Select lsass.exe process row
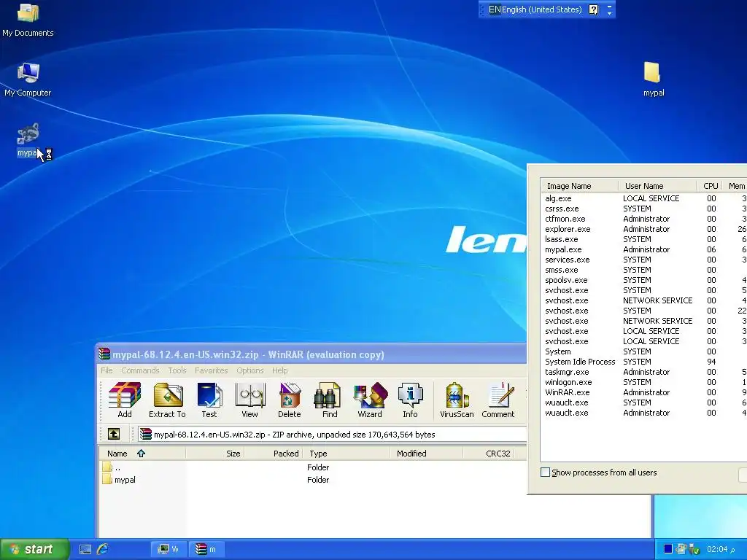 pos(644,239)
